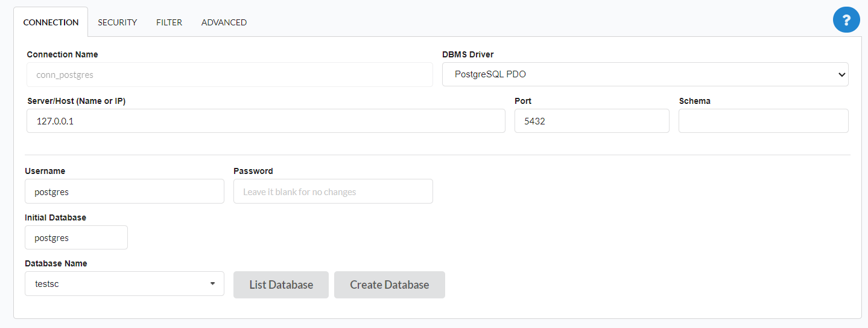Screen dimensions: 868x328
Task: Click the Database Name label
Action: [x=56, y=263]
